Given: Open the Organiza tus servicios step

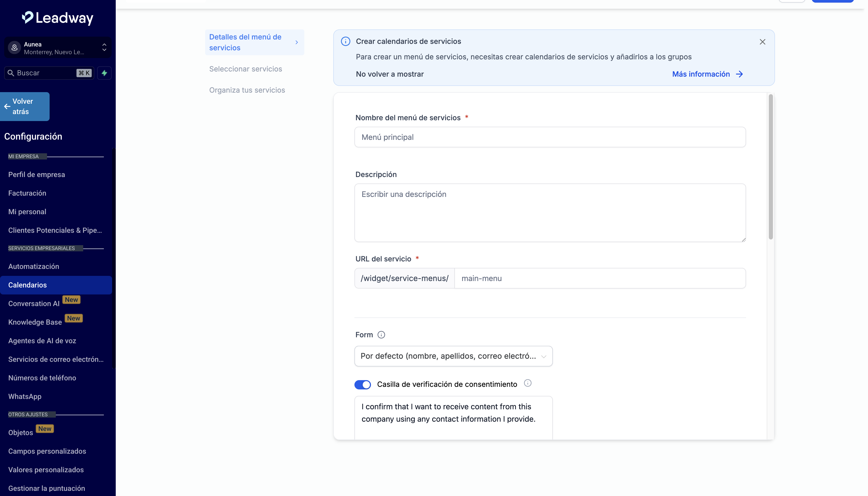Looking at the screenshot, I should [247, 90].
